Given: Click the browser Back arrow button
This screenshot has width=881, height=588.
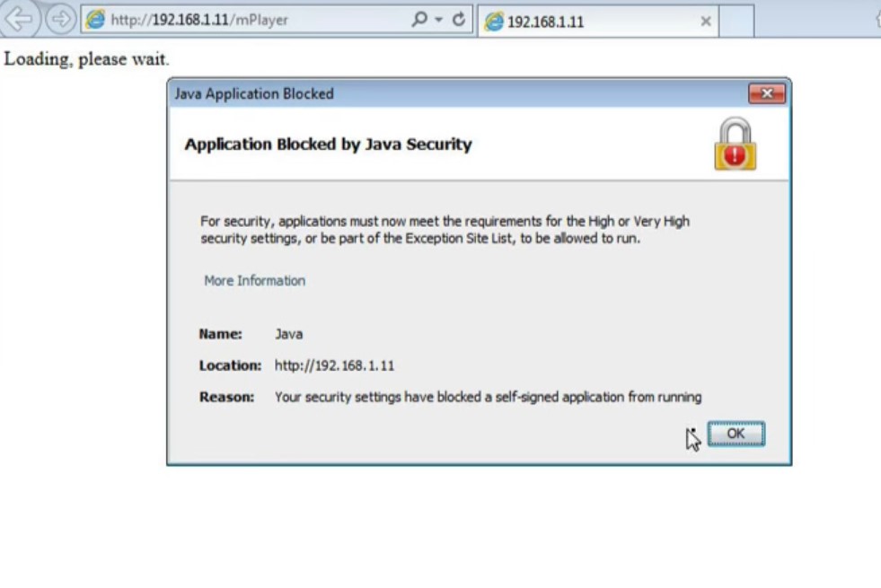Looking at the screenshot, I should pos(19,19).
